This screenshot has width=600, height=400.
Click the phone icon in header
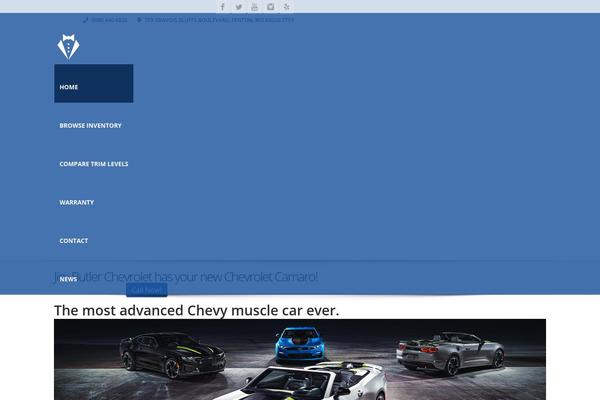85,20
